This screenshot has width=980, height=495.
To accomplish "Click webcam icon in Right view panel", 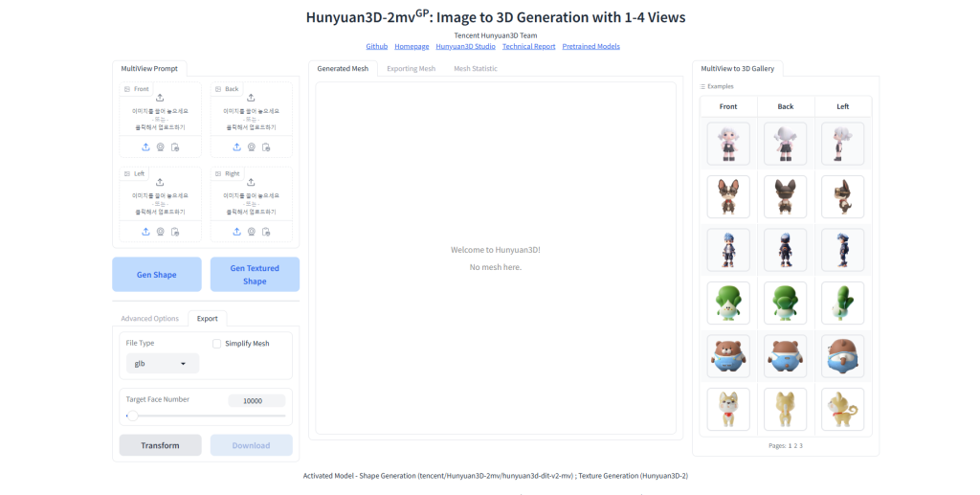I will coord(252,232).
